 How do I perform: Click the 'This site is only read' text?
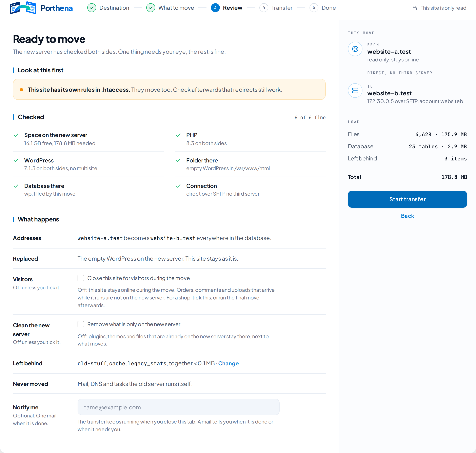tap(443, 8)
